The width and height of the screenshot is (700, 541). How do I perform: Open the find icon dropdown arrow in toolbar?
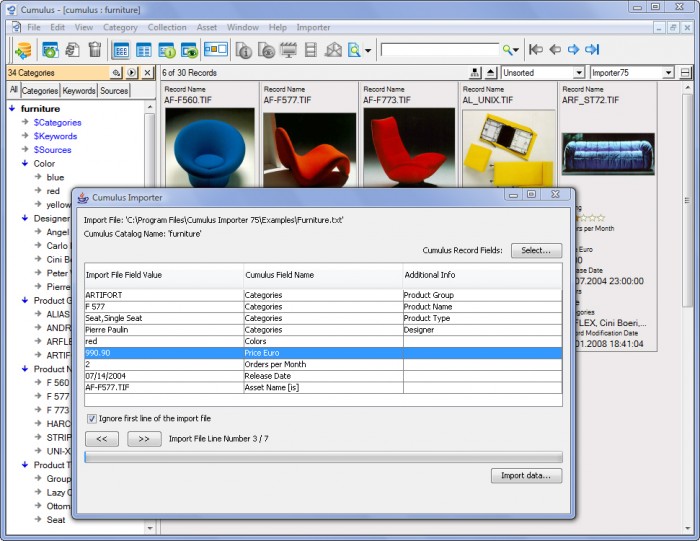(368, 50)
